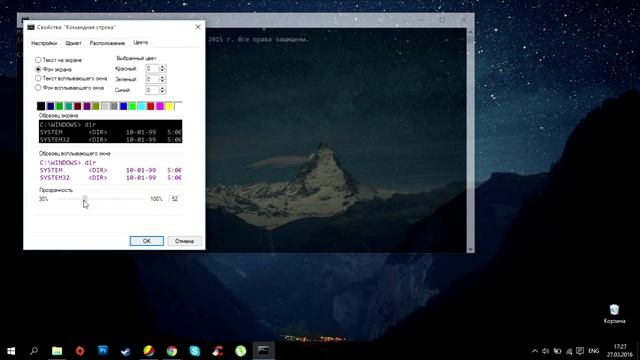The height and width of the screenshot is (360, 640).
Task: Open the "Расположение" tab
Action: pos(107,43)
